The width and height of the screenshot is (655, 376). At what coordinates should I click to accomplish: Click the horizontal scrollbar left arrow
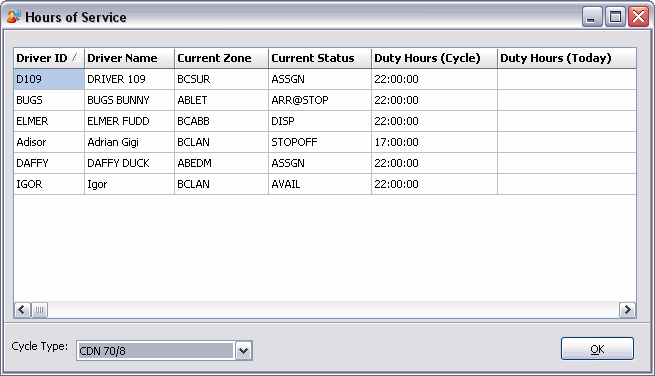[22, 310]
